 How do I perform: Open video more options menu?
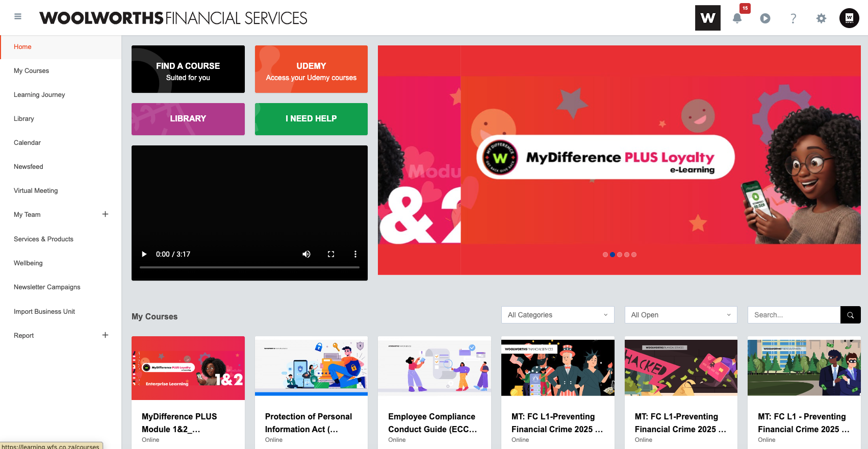coord(355,254)
